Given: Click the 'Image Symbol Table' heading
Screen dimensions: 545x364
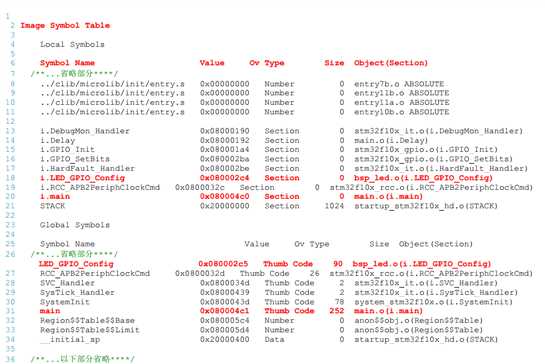Looking at the screenshot, I should coord(65,25).
